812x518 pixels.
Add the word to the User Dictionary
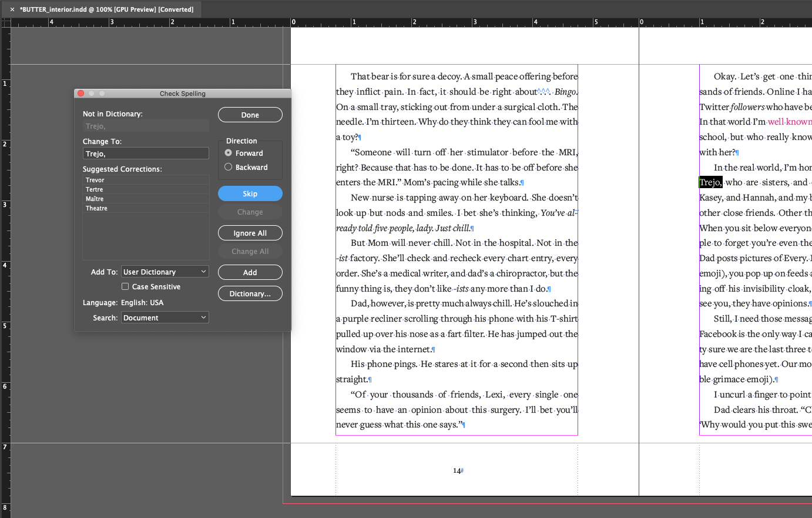click(x=250, y=272)
